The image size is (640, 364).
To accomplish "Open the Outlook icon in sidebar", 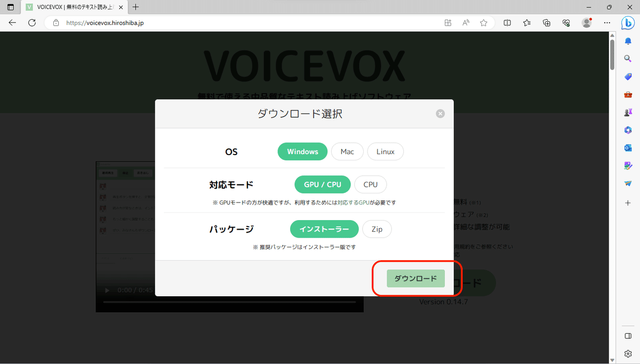I will 628,148.
